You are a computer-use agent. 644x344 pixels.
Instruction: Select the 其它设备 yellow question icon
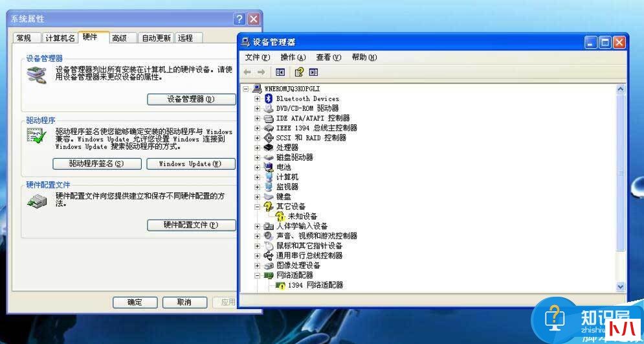coord(269,207)
